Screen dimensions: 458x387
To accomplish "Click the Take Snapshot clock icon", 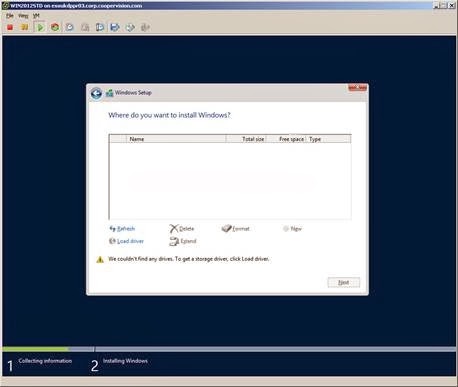I will click(x=70, y=27).
